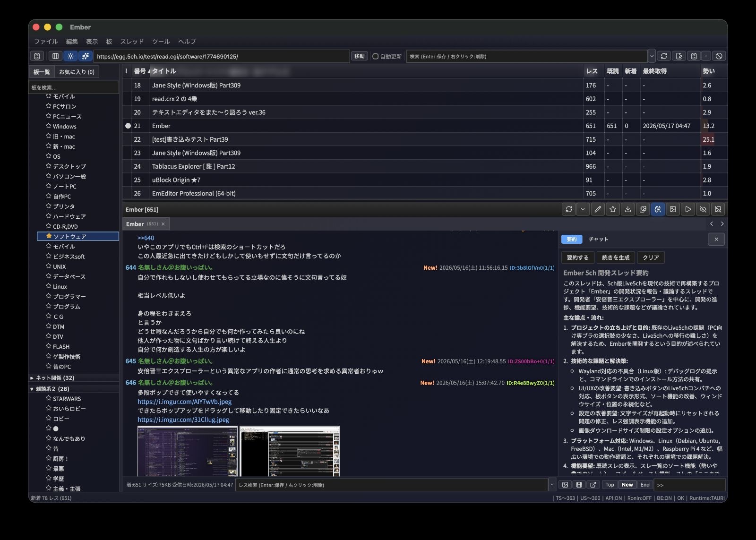Open the response search history dropdown

pyautogui.click(x=551, y=485)
